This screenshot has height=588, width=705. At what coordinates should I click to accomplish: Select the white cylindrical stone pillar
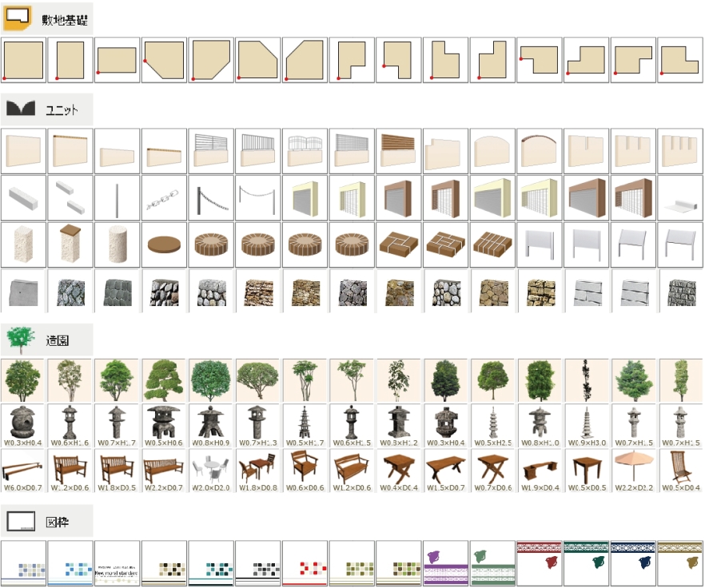(x=117, y=244)
